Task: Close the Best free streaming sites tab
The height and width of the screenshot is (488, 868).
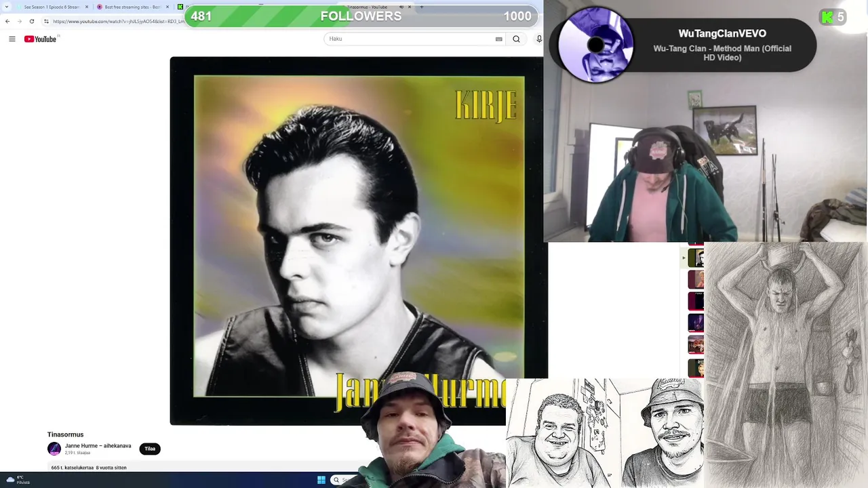Action: tap(167, 7)
